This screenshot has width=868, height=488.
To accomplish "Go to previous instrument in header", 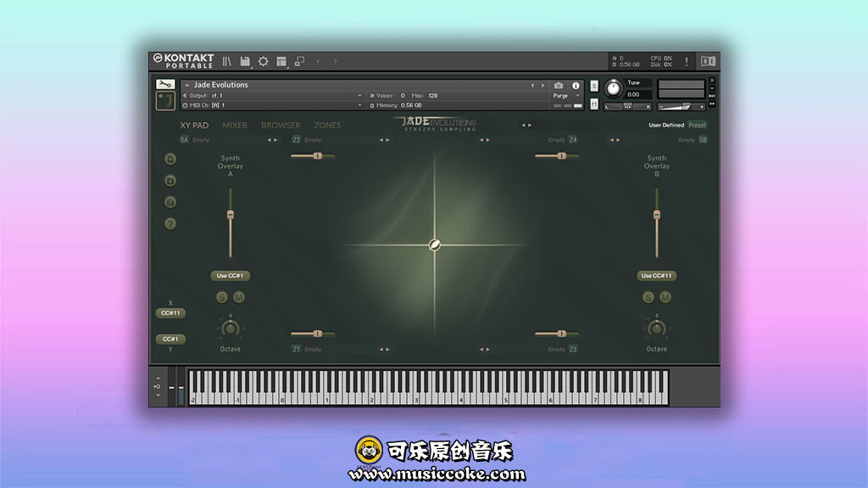I will coord(532,86).
